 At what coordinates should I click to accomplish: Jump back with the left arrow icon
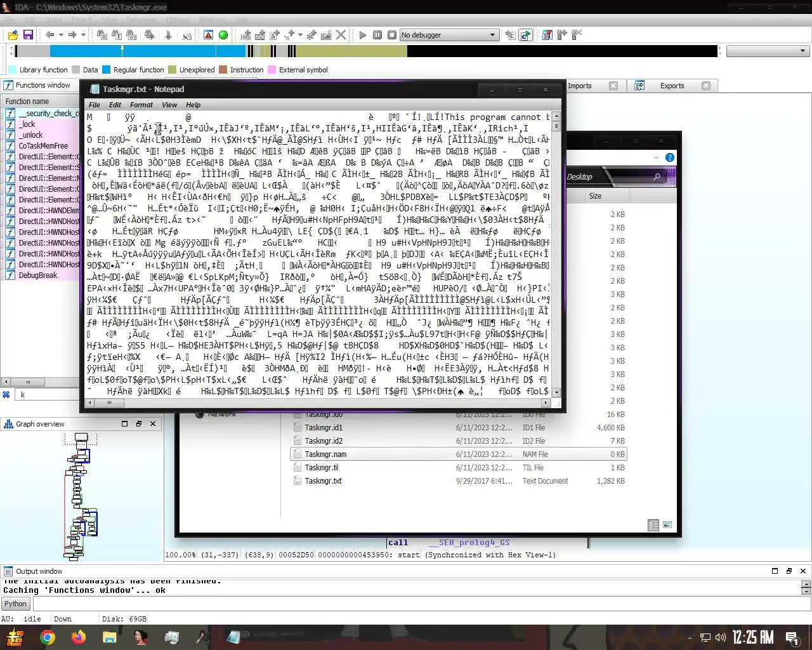click(x=49, y=35)
